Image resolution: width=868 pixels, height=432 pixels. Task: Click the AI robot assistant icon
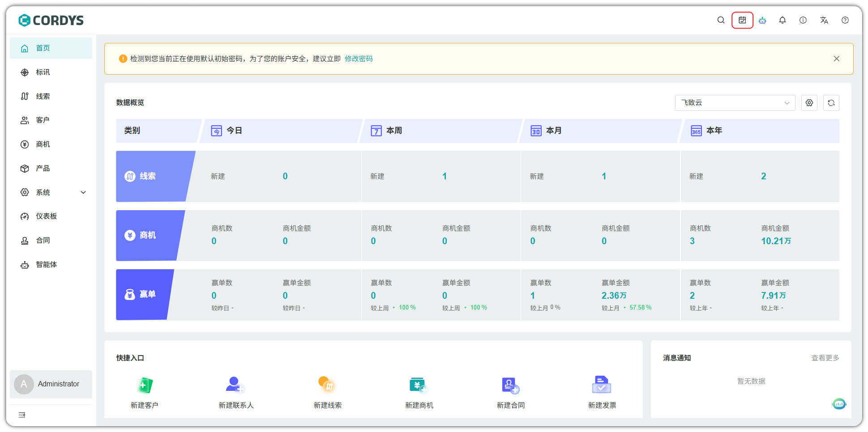(762, 20)
